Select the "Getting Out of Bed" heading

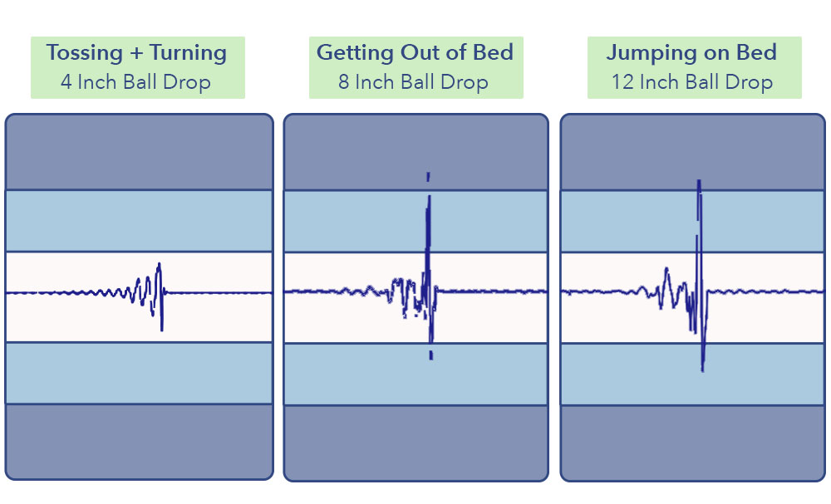415,53
